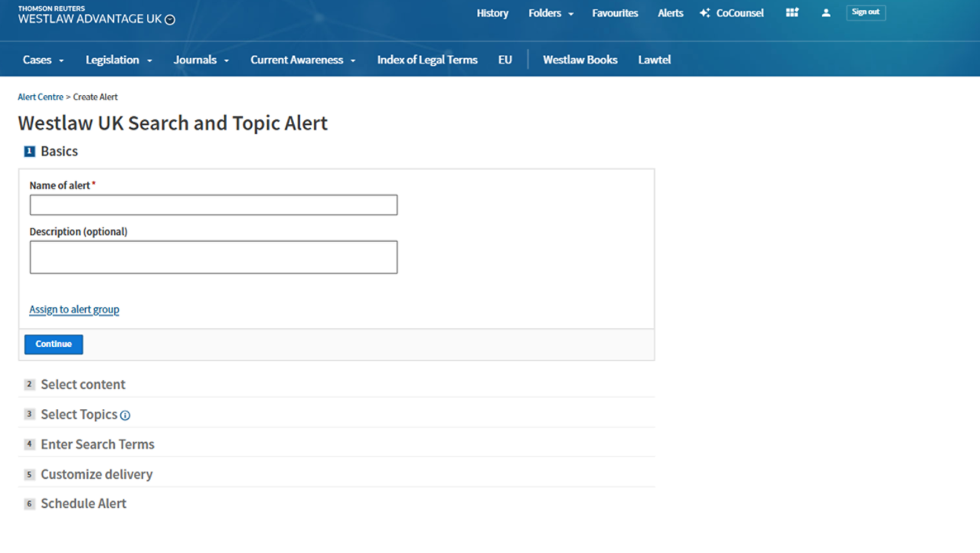The width and height of the screenshot is (980, 553).
Task: Expand step 2 Select content section
Action: 83,384
